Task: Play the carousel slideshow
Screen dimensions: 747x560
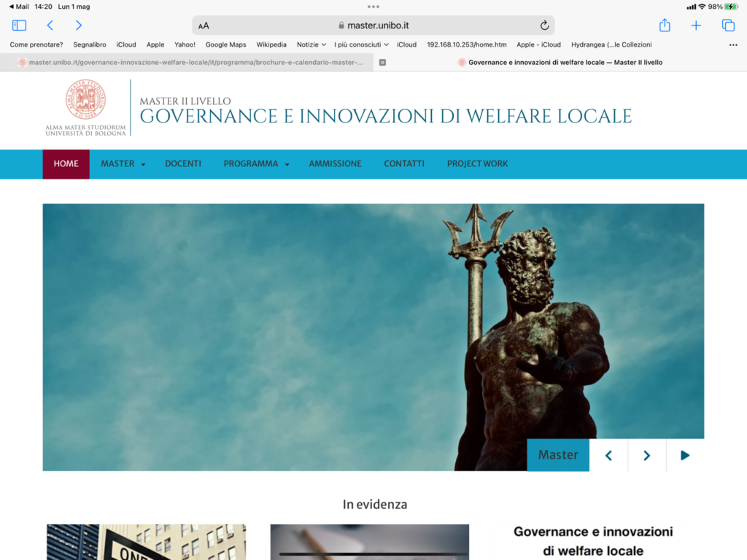Action: 685,455
